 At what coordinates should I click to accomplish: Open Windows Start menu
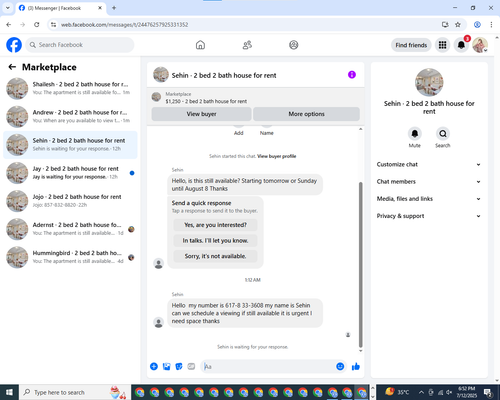[x=9, y=392]
